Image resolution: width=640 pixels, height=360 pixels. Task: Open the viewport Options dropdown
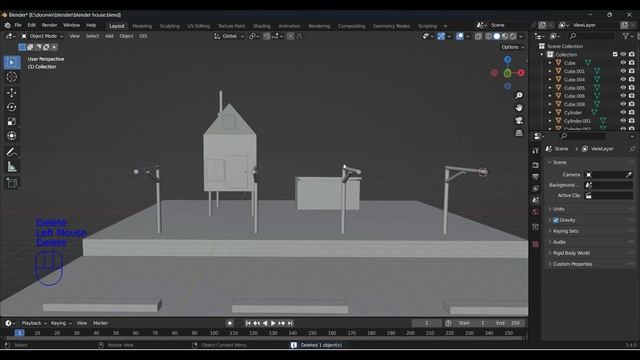(x=513, y=47)
